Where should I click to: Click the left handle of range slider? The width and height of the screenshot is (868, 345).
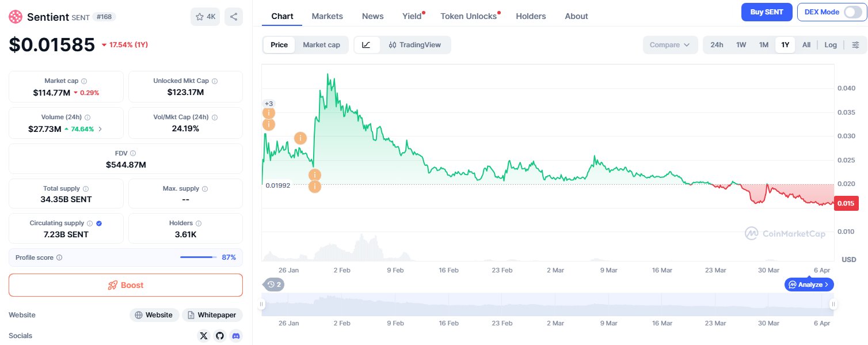262,305
